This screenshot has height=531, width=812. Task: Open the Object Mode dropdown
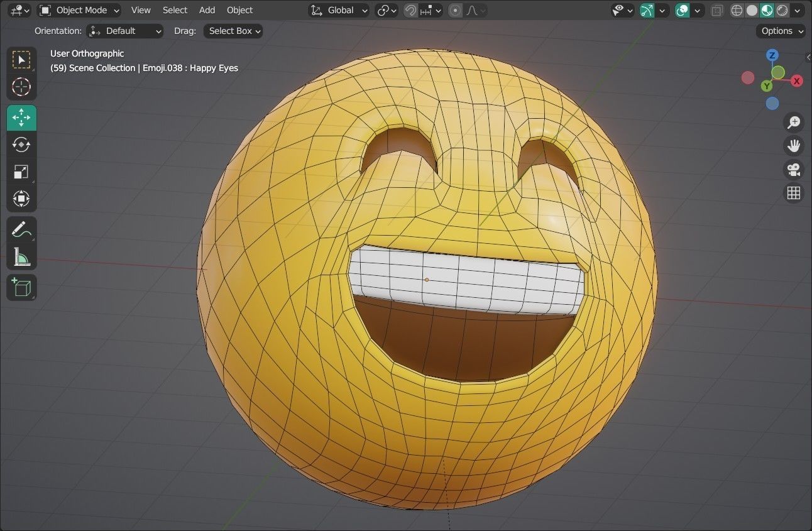(79, 10)
